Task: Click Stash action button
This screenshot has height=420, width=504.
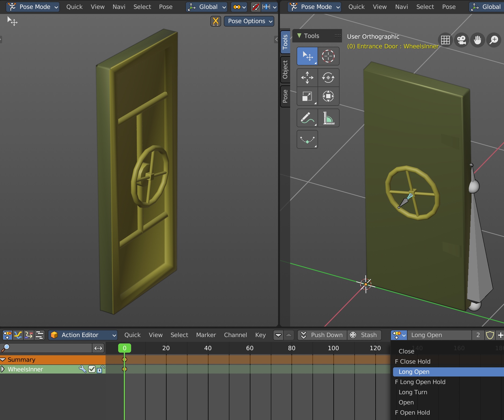Action: tap(364, 335)
